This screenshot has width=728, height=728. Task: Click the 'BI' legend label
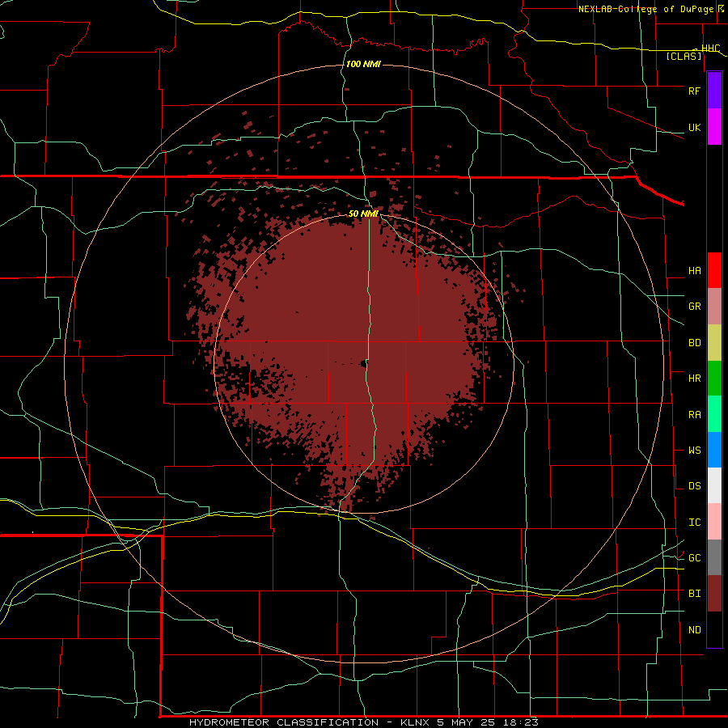694,594
